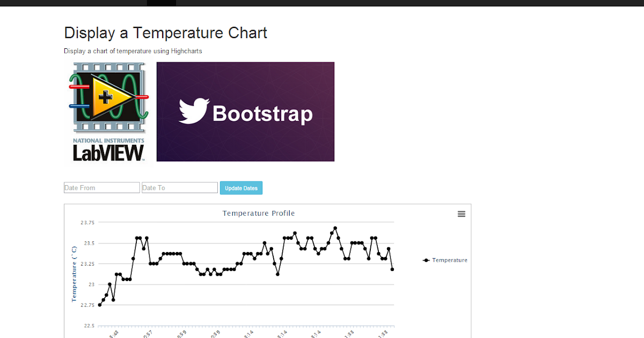Click the 23.25 y-axis label
This screenshot has width=644, height=338.
click(x=87, y=264)
